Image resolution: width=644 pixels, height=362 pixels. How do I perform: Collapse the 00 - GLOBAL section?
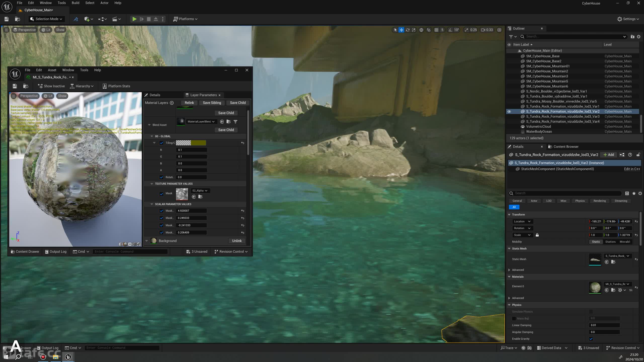[x=152, y=136]
